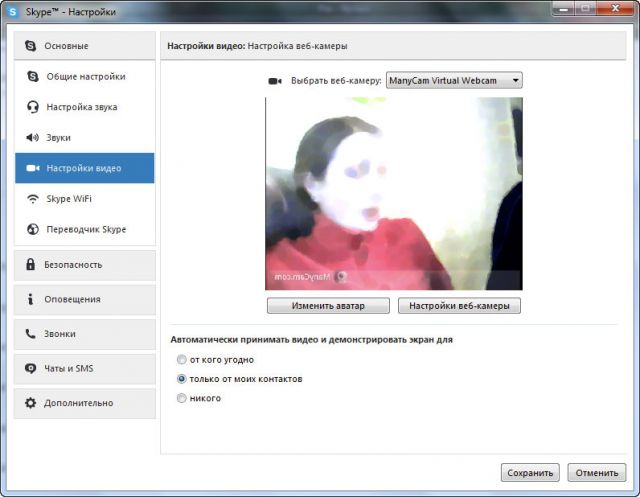640x497 pixels.
Task: Open Переводчик Skype settings
Action: 85,229
